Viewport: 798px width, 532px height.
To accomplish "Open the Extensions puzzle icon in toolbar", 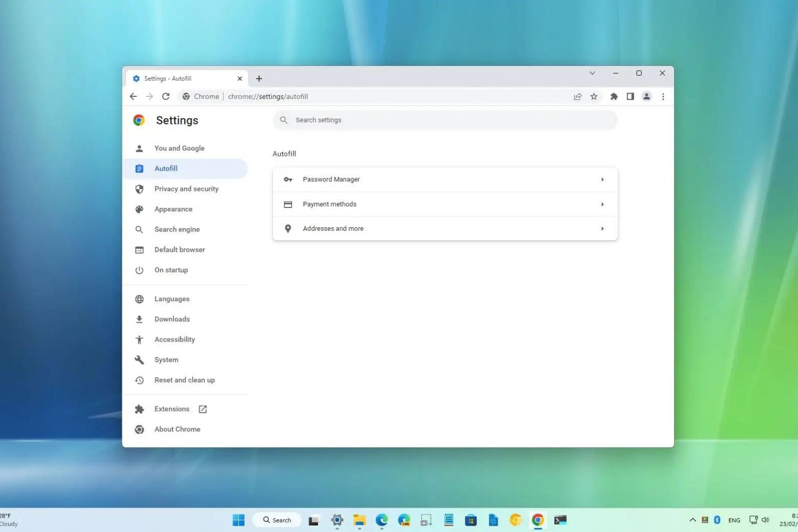I will point(614,96).
